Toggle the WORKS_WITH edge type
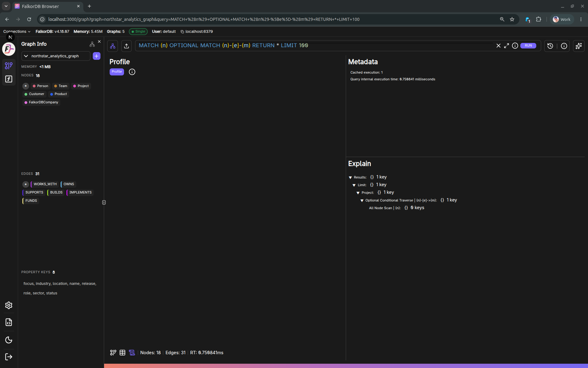The height and width of the screenshot is (368, 588). pos(45,184)
